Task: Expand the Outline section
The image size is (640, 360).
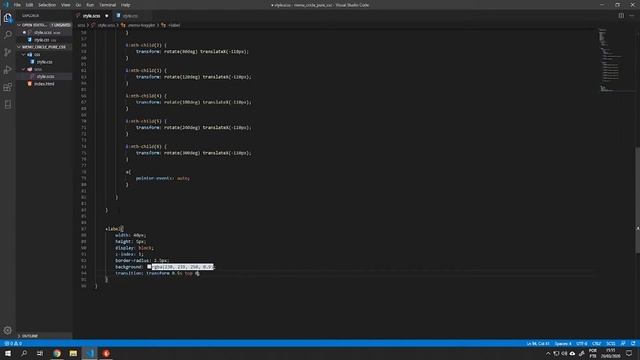Action: (44, 336)
